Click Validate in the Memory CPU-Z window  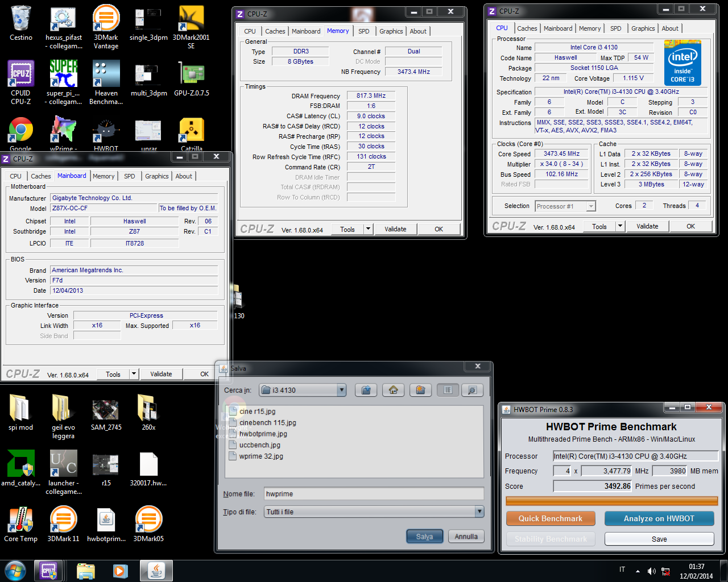click(x=395, y=229)
